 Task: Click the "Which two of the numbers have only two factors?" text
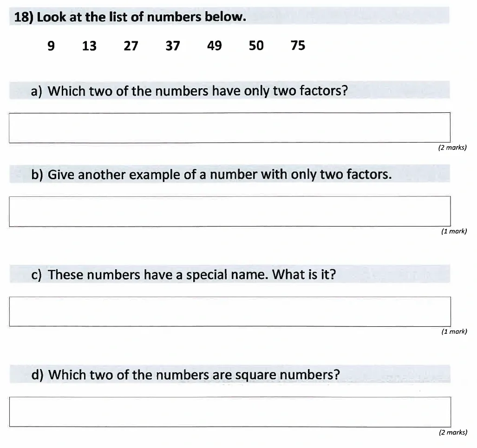coord(189,91)
